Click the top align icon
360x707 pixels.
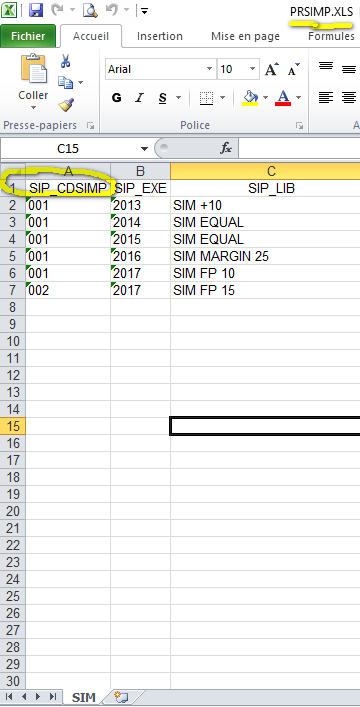(x=326, y=67)
